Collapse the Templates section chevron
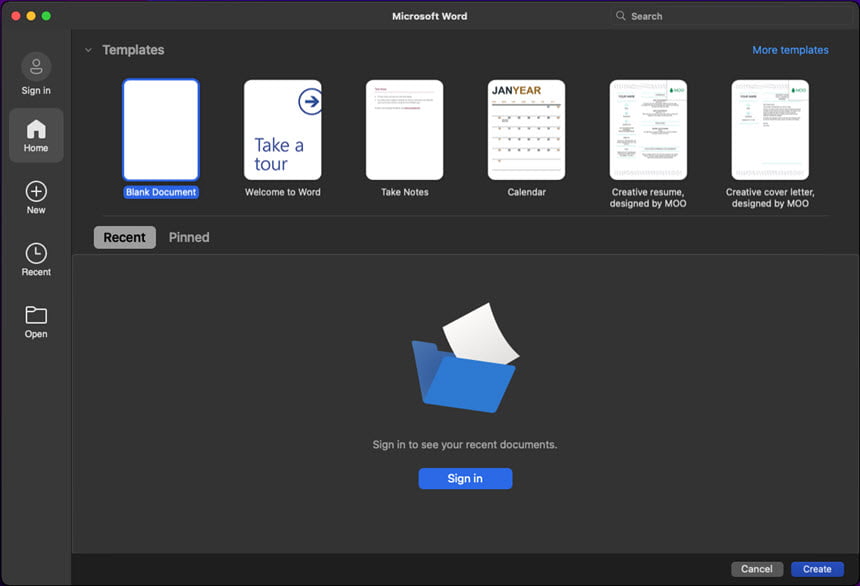860x586 pixels. pos(88,50)
